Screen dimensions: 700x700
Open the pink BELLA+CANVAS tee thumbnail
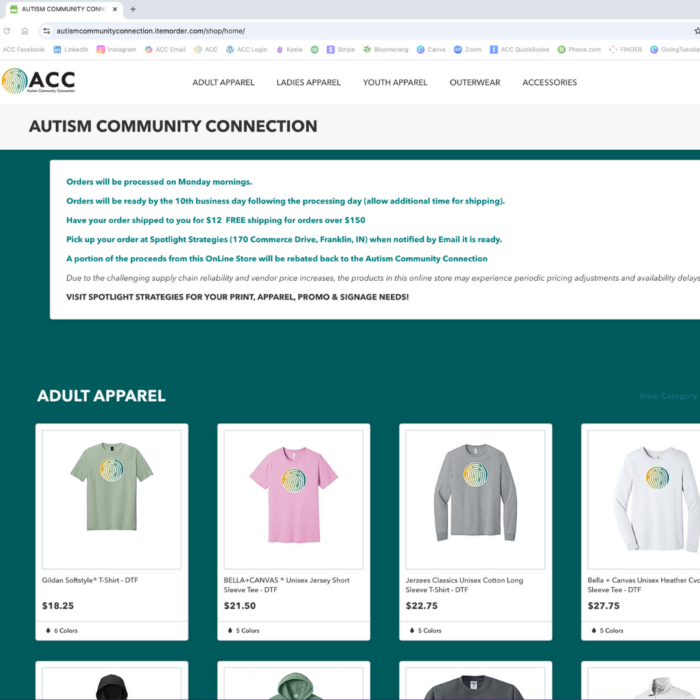coord(294,500)
